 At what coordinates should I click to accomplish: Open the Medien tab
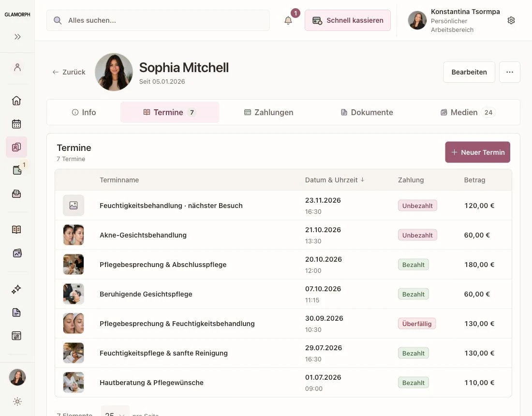[x=468, y=112]
